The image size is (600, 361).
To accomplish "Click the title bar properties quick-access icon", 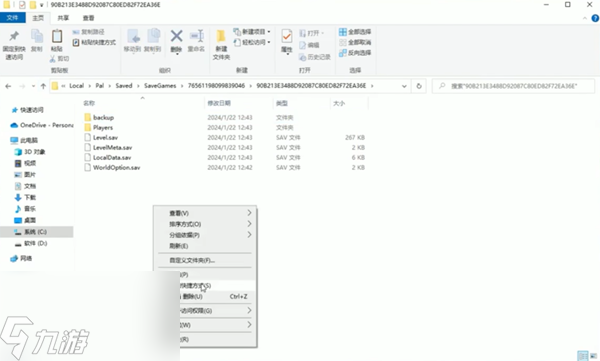I will pyautogui.click(x=22, y=5).
